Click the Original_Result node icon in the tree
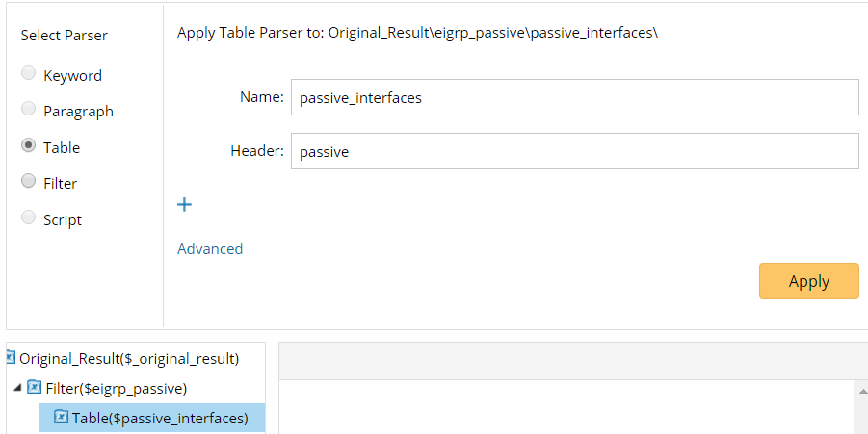Viewport: 868px width, 434px height. [11, 358]
